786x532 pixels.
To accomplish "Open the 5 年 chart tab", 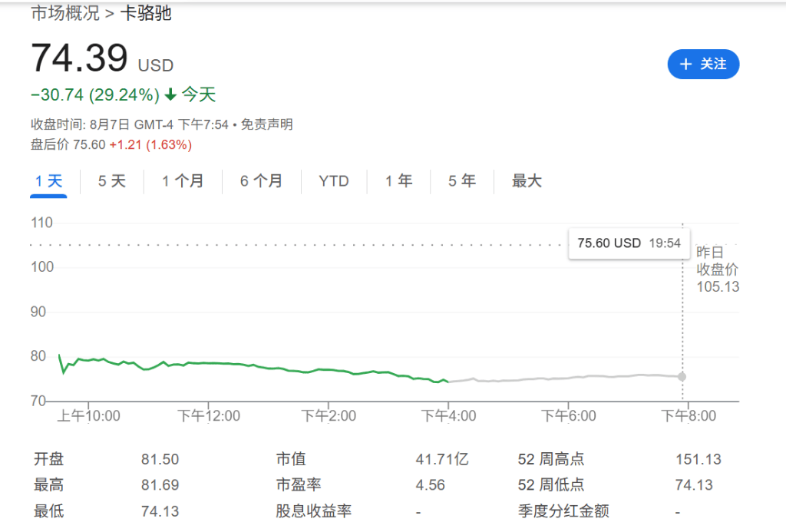I will coord(461,181).
